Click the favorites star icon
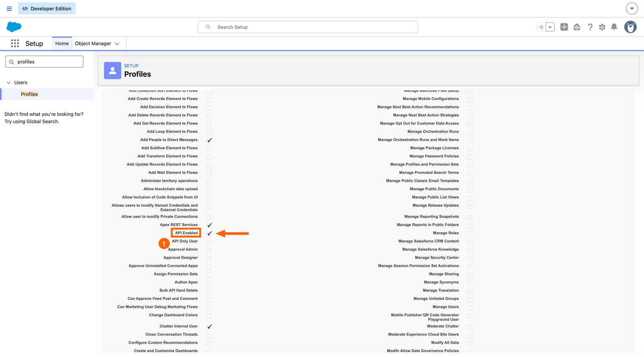Image resolution: width=644 pixels, height=357 pixels. pos(541,27)
